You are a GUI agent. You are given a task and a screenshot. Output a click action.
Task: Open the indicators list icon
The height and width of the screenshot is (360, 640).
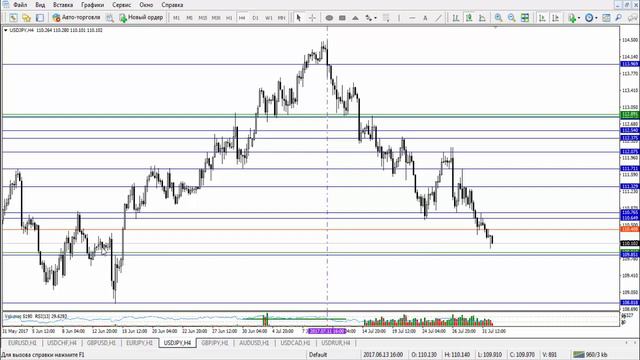point(572,18)
